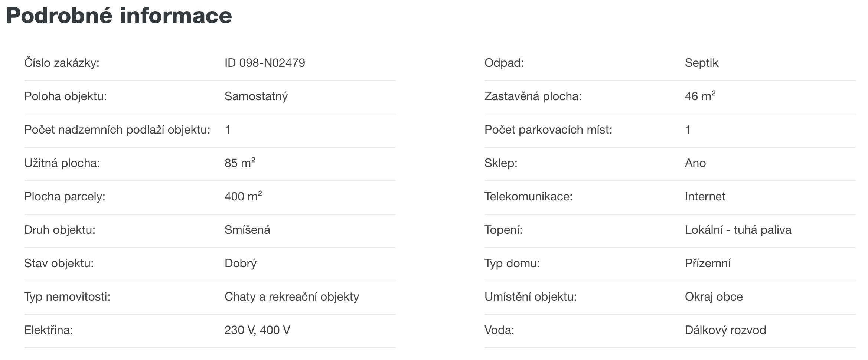Click the Podrobné informace heading
868x360 pixels.
(119, 16)
